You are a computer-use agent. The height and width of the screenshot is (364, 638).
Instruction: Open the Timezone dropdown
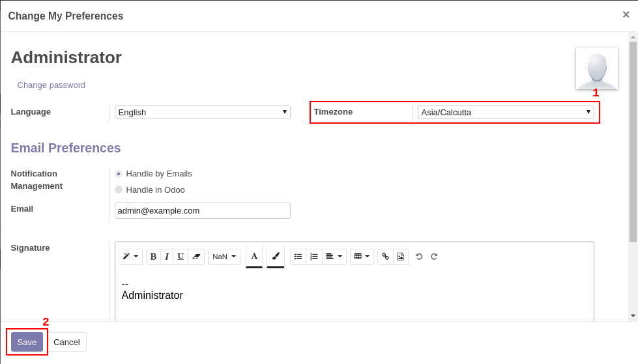tap(505, 112)
